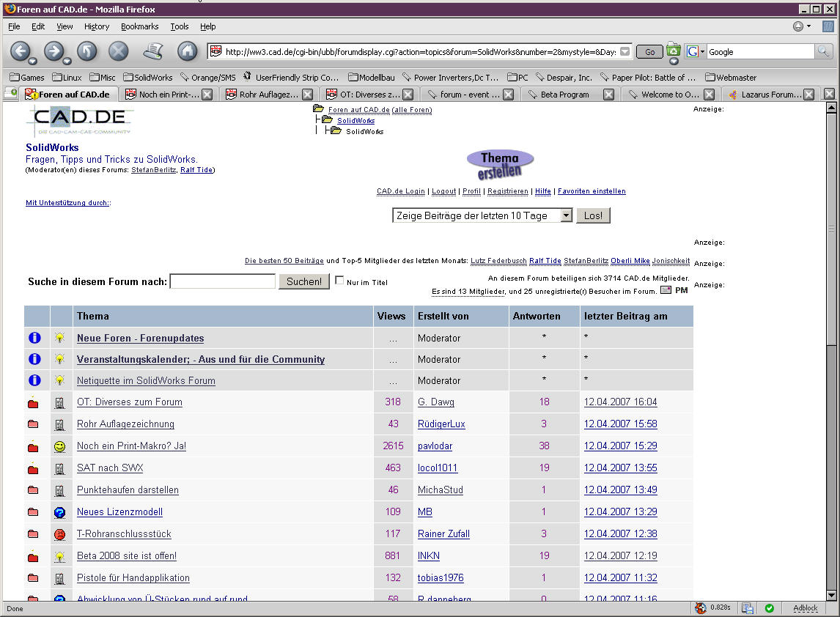The width and height of the screenshot is (840, 617).
Task: Toggle the 'Nur im Titel' checkbox
Action: 339,280
